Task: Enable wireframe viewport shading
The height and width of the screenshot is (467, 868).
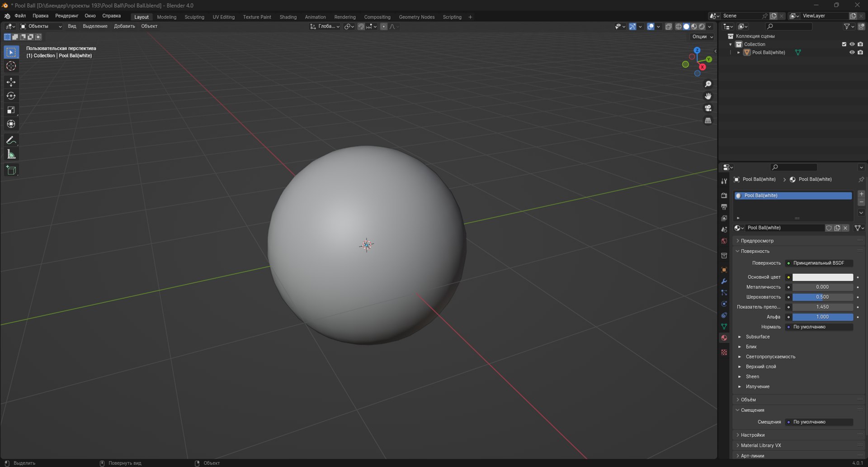Action: [x=679, y=26]
